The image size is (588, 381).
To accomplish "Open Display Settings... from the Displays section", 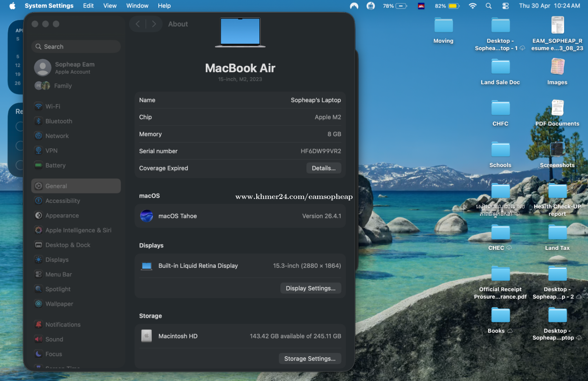I will [311, 288].
